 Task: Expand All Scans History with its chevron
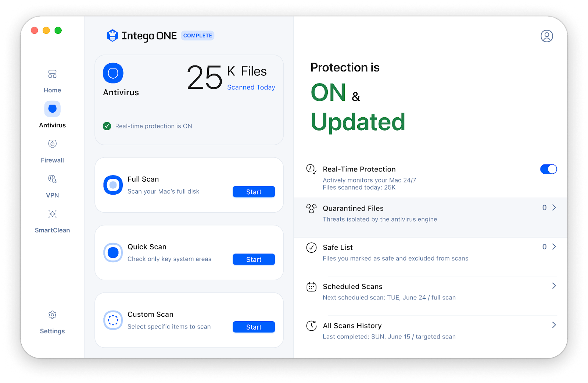point(554,325)
